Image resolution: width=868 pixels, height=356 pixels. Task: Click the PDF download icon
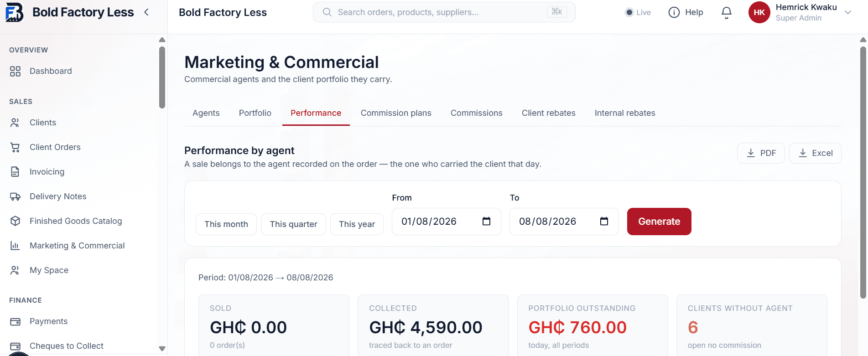(x=751, y=153)
